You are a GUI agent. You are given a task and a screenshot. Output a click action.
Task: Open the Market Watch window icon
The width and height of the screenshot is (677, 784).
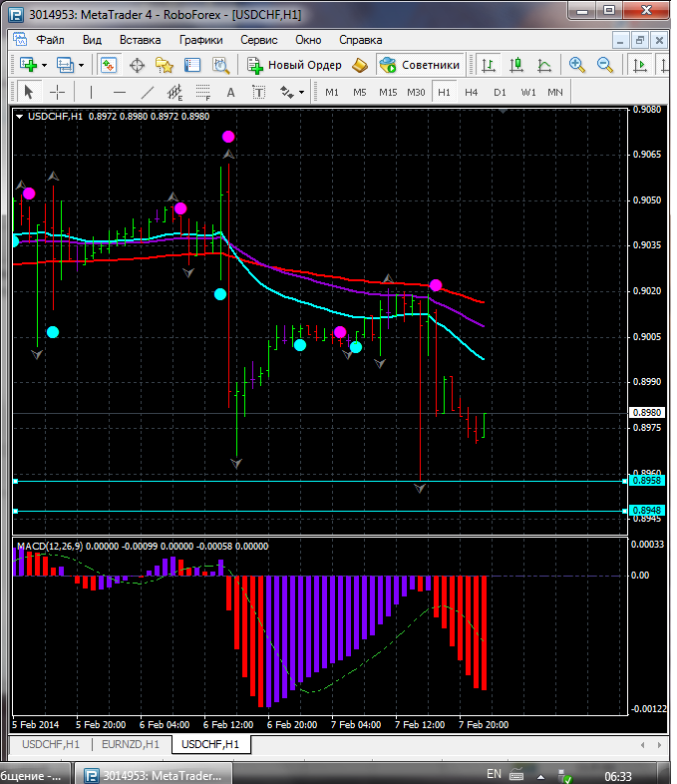pyautogui.click(x=109, y=65)
